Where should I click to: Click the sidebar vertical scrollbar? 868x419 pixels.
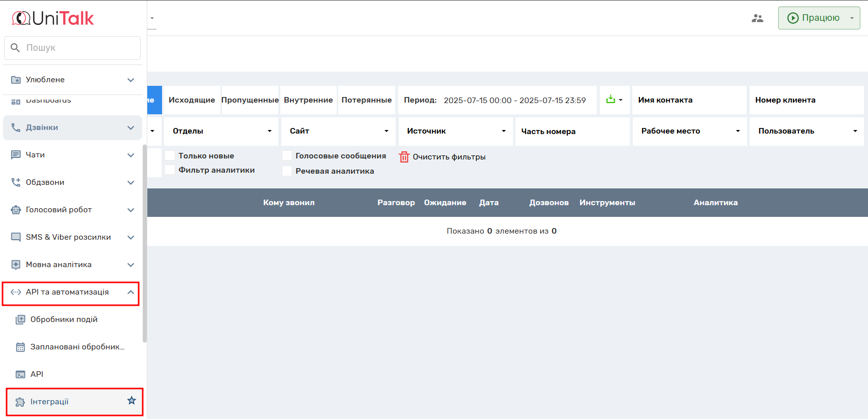[145, 244]
